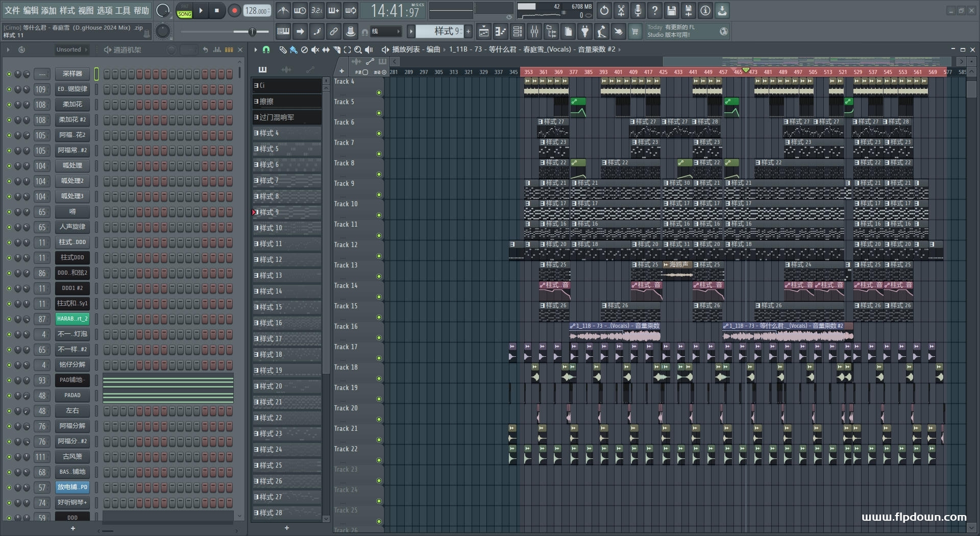Image resolution: width=980 pixels, height=536 pixels.
Task: Expand the 样式 9 pattern selector
Action: [439, 32]
